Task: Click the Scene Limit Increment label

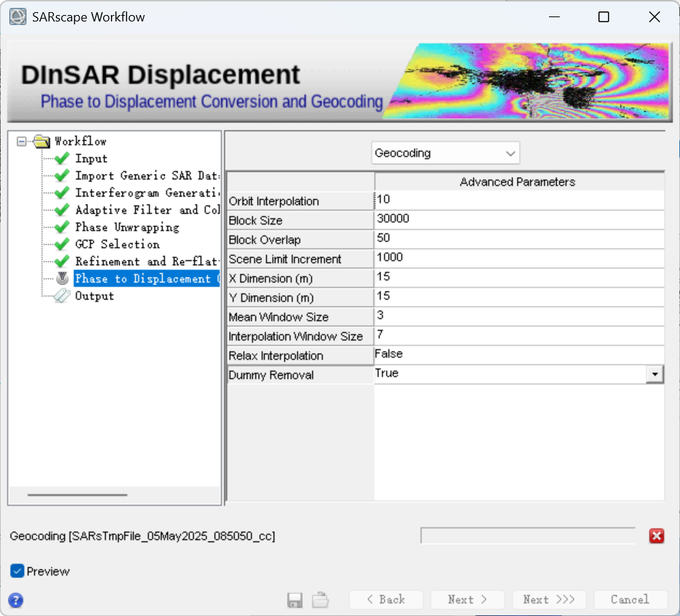Action: [300, 259]
